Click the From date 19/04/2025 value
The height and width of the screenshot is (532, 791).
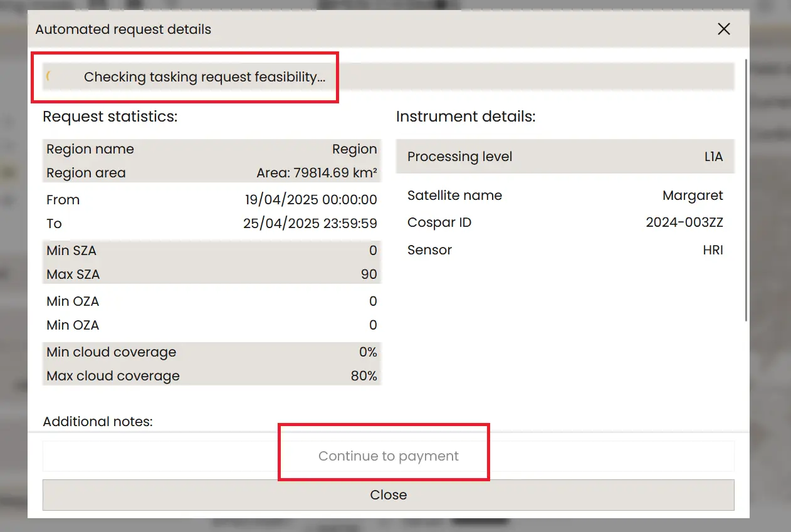pyautogui.click(x=311, y=200)
